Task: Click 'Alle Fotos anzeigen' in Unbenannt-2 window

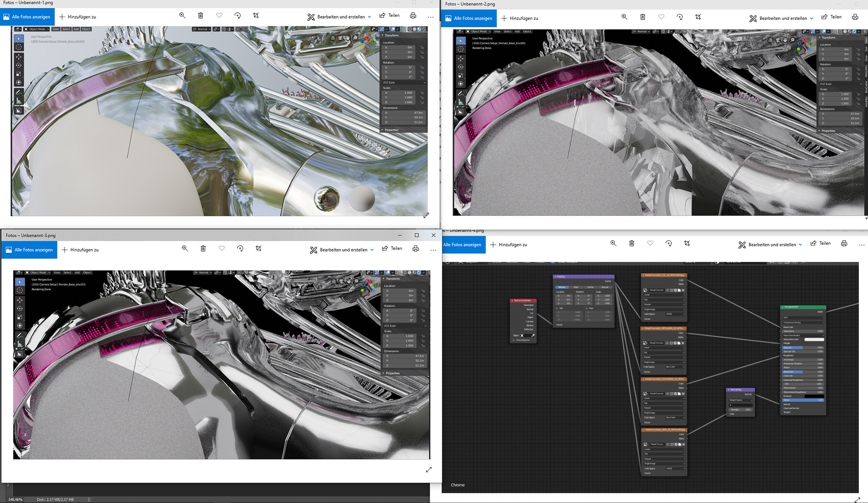Action: point(469,18)
